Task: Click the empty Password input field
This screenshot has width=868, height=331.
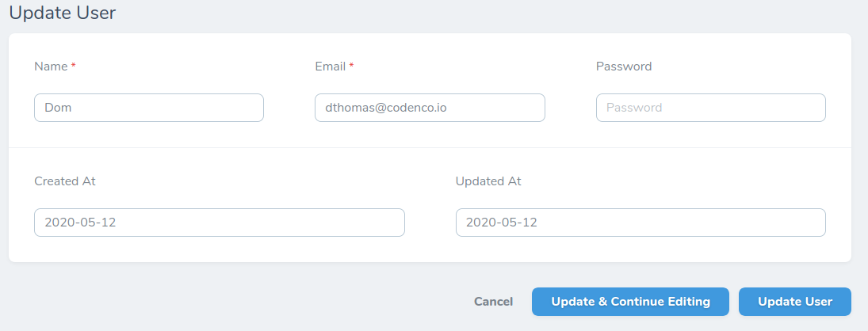Action: coord(710,108)
